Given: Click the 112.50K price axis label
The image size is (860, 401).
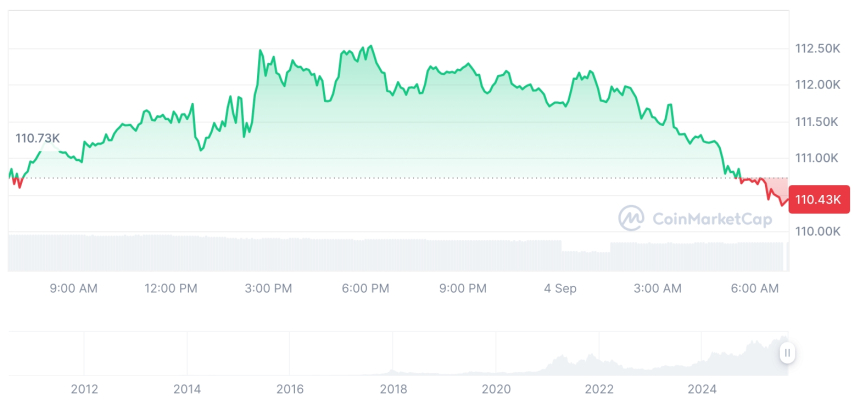Looking at the screenshot, I should pos(817,48).
